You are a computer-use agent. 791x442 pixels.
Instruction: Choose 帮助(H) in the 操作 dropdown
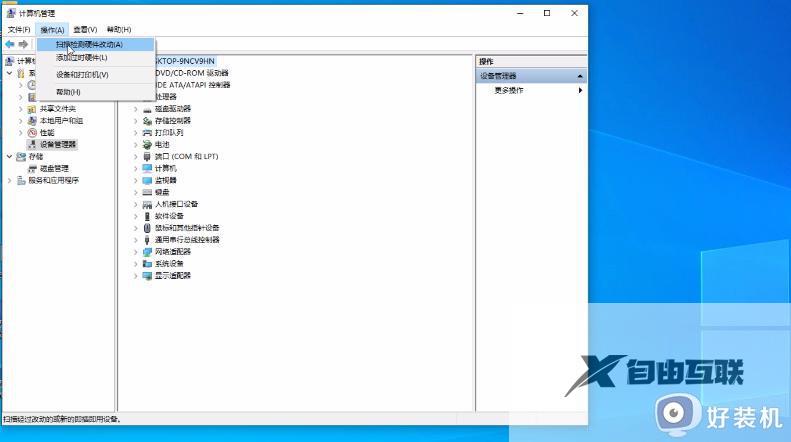pyautogui.click(x=96, y=92)
